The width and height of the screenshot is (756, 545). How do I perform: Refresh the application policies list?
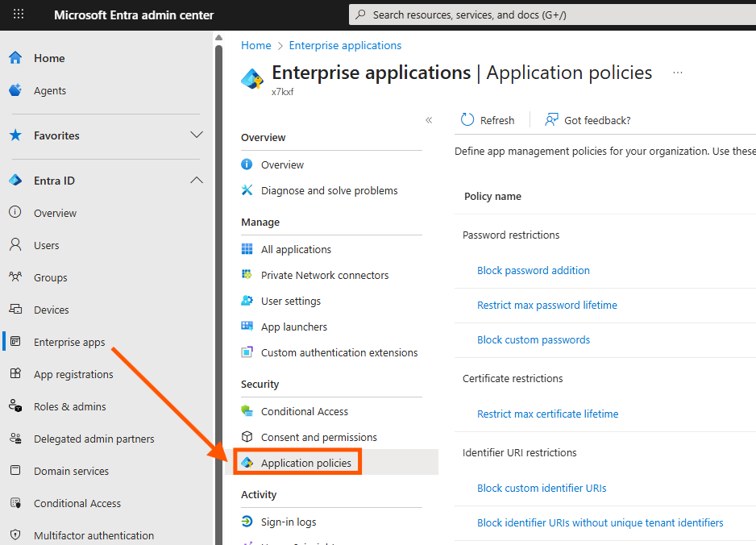click(487, 119)
